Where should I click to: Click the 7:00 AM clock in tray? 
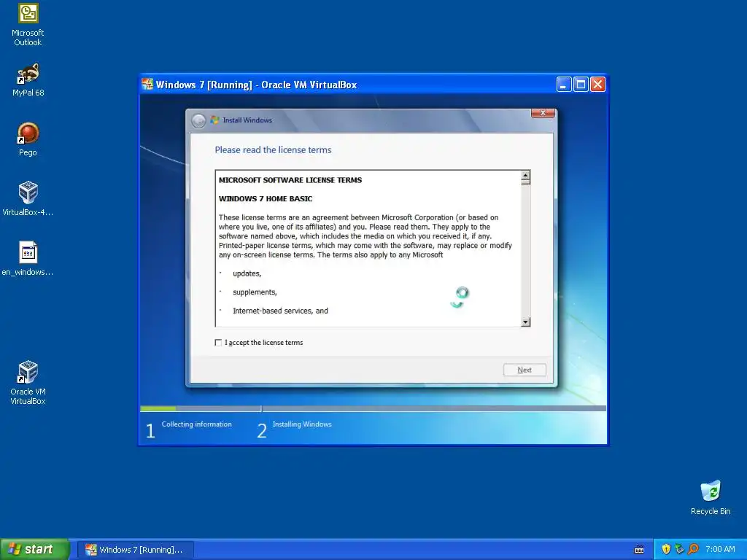720,549
